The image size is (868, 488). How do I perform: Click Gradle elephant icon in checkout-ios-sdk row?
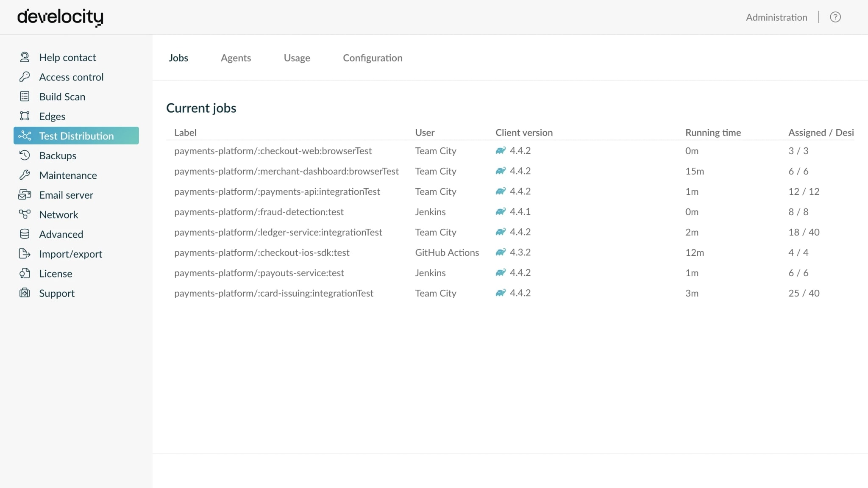click(x=501, y=252)
